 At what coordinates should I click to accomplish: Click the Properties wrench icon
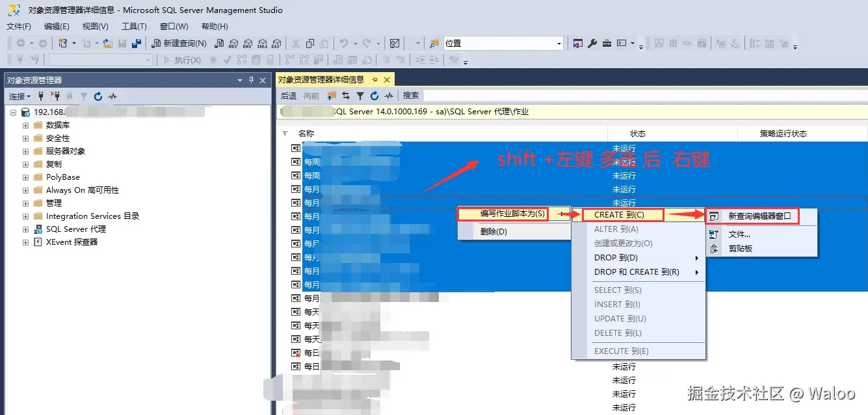[592, 43]
